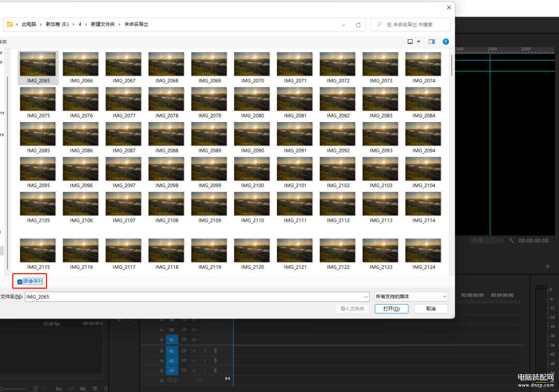
Task: Go to 此电脑 in the breadcrumb
Action: pyautogui.click(x=29, y=24)
